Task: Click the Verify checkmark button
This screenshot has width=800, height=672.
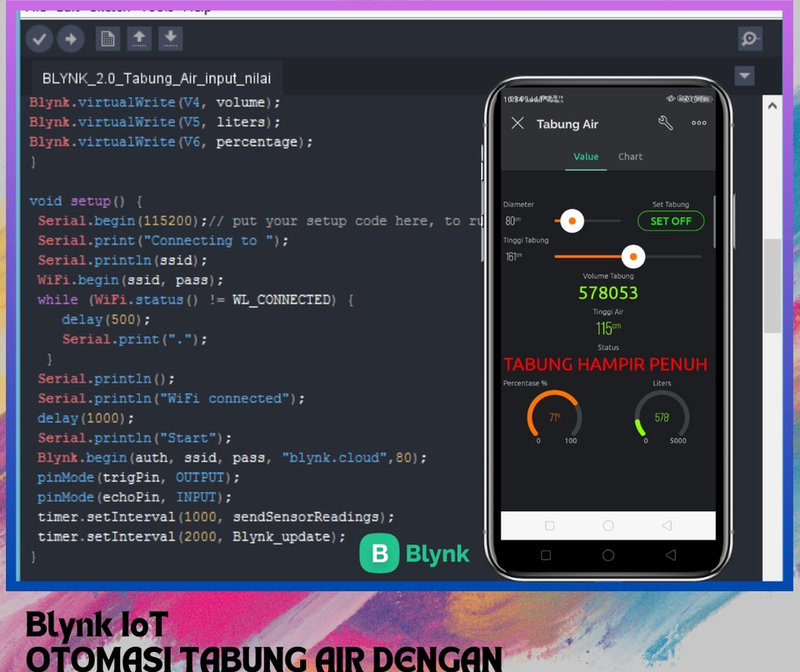Action: coord(40,39)
